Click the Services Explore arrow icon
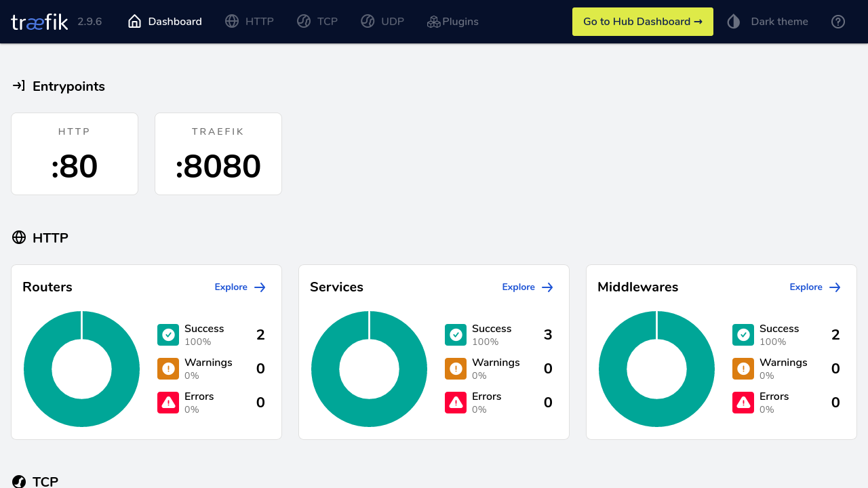This screenshot has height=488, width=868. tap(548, 287)
